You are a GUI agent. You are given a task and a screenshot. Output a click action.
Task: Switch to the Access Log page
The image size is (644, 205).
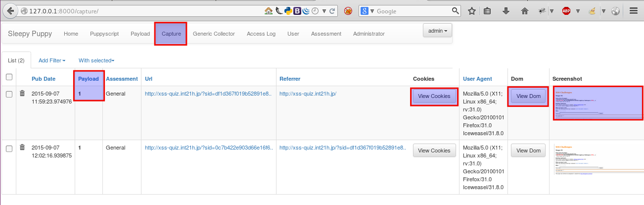pyautogui.click(x=261, y=34)
